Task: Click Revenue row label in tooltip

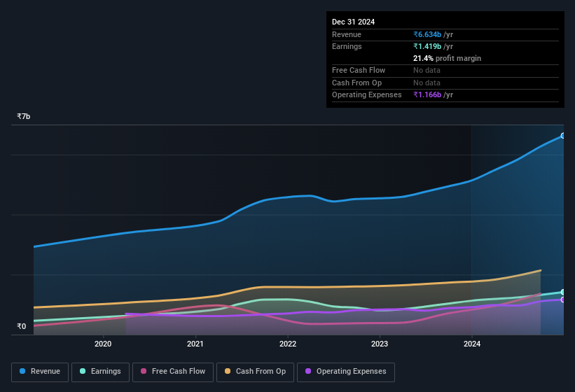Action: click(x=347, y=34)
